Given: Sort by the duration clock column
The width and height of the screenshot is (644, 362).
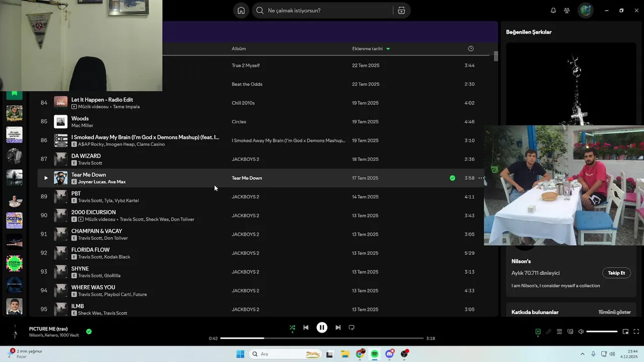Looking at the screenshot, I should [x=471, y=49].
